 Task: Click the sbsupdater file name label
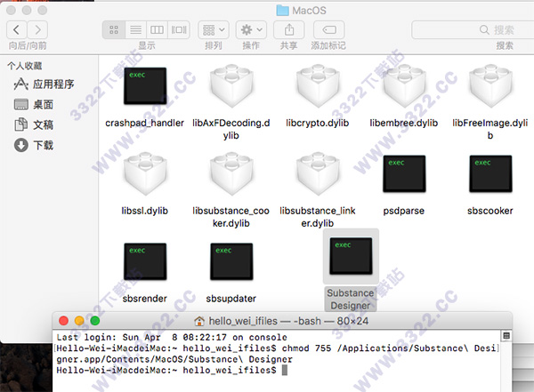click(231, 299)
